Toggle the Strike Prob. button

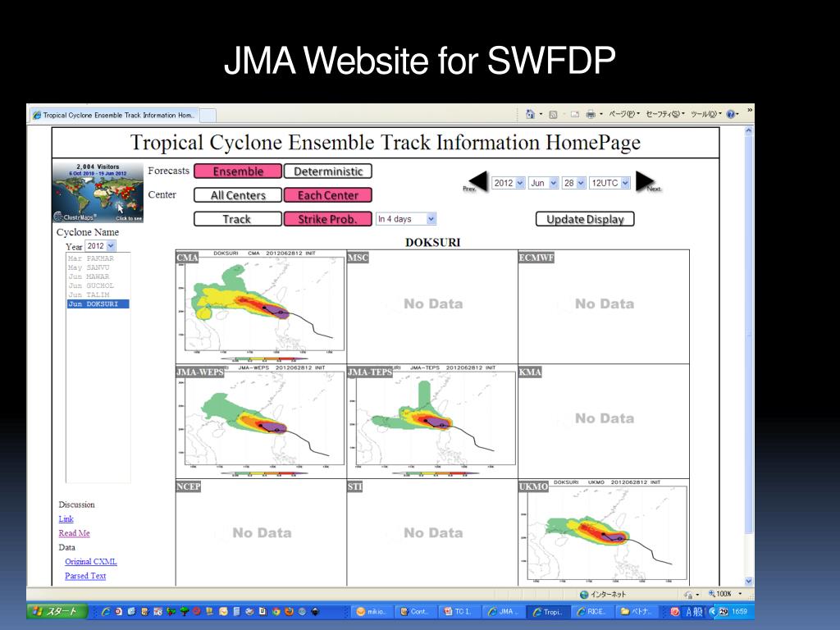(328, 219)
